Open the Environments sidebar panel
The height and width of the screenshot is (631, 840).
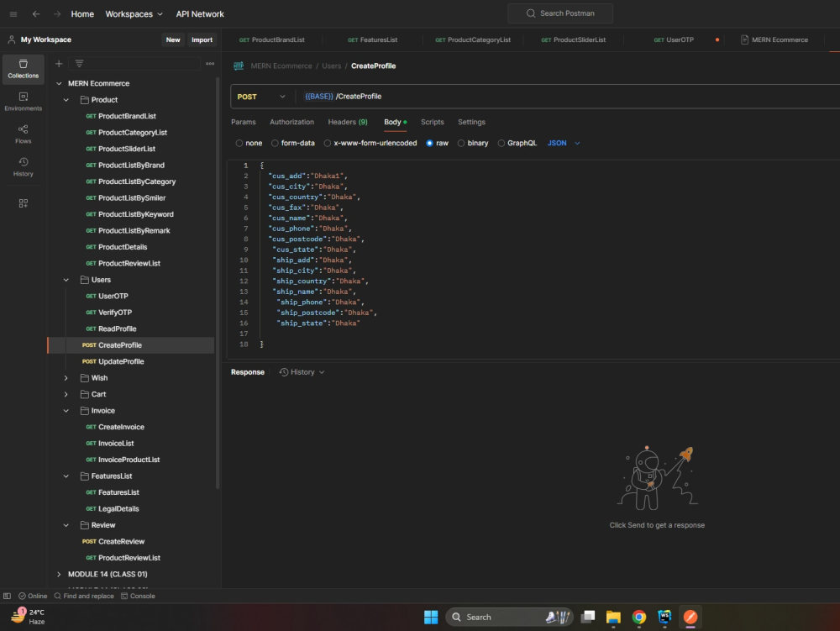pos(23,102)
